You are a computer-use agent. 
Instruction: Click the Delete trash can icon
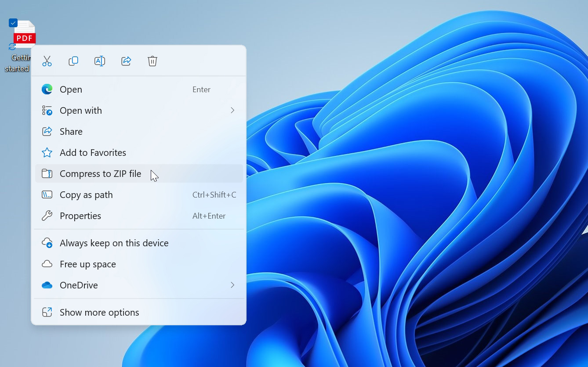(152, 61)
